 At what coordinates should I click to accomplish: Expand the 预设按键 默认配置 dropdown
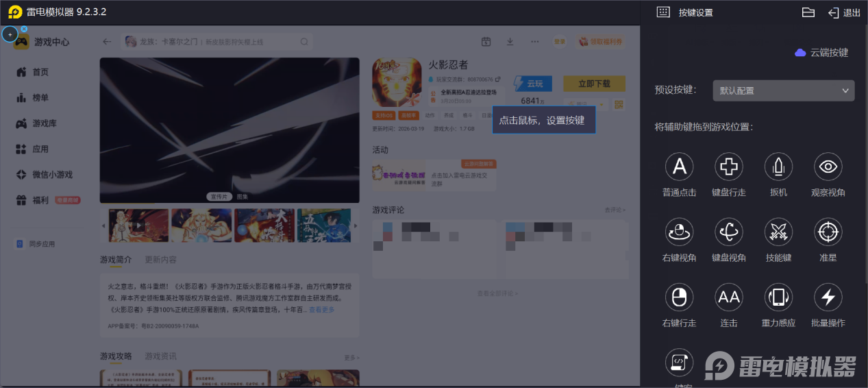(x=783, y=90)
